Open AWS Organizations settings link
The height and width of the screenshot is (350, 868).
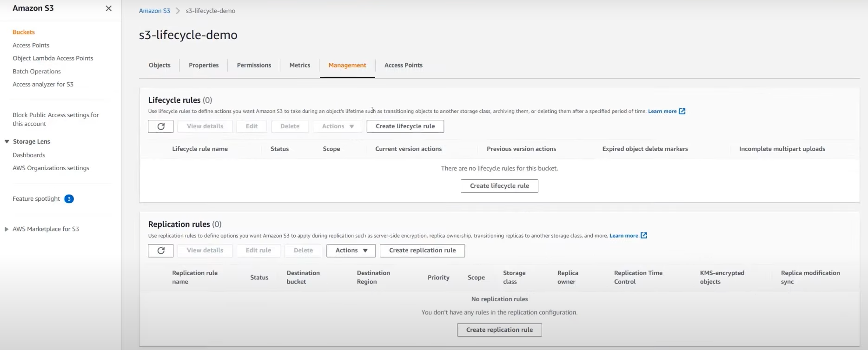pos(51,168)
